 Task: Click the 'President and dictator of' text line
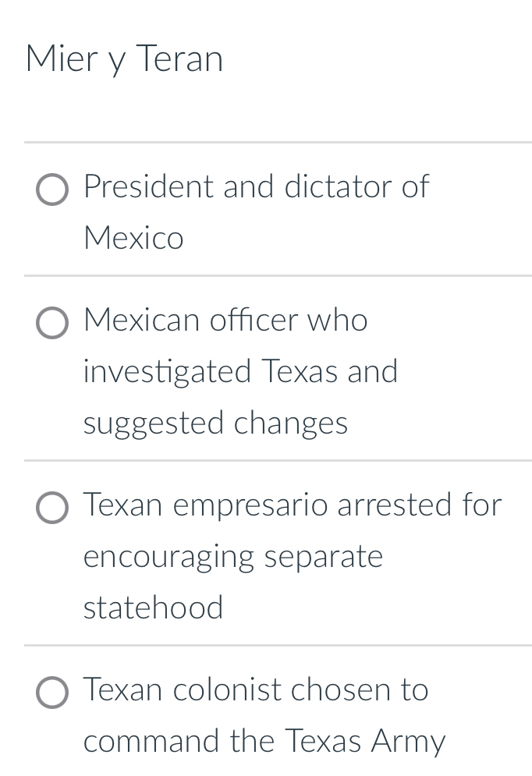[x=256, y=187]
